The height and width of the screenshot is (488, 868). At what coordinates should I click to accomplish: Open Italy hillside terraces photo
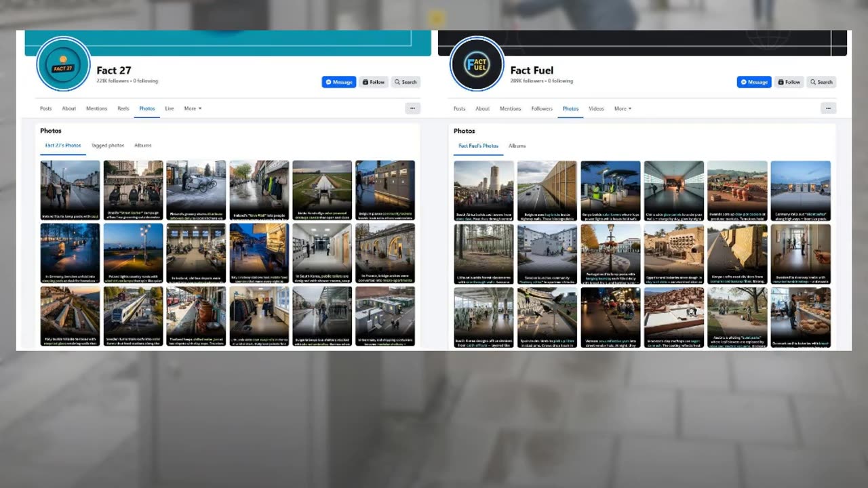[x=70, y=317]
